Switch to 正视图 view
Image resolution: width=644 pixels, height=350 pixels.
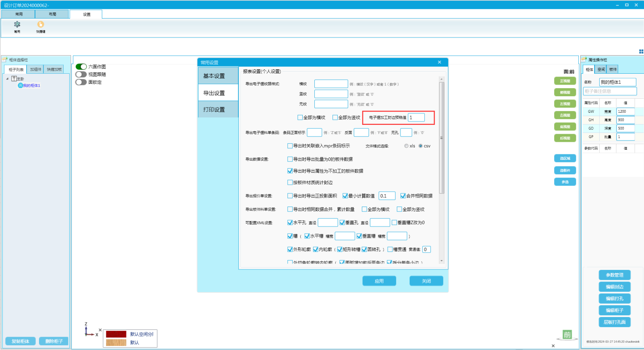(565, 81)
